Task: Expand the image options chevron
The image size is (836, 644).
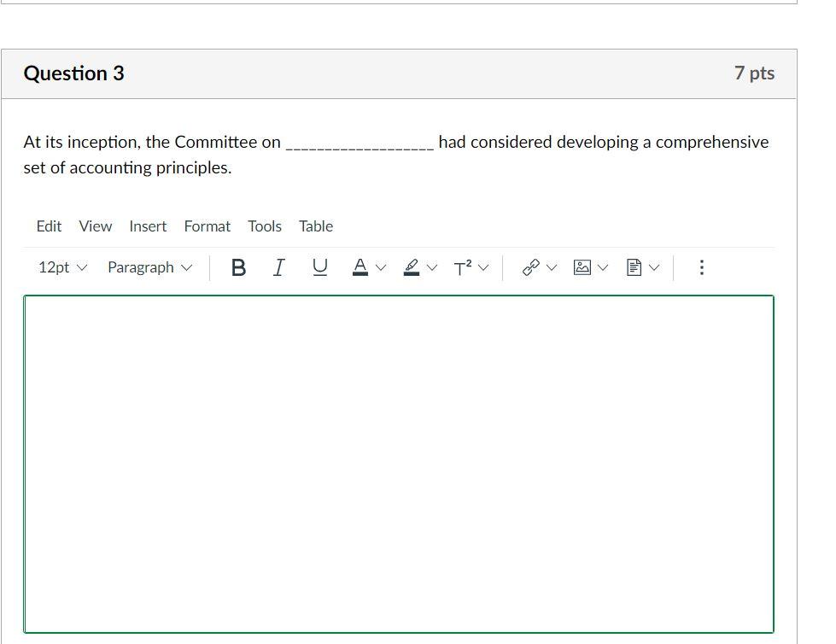Action: (x=602, y=267)
